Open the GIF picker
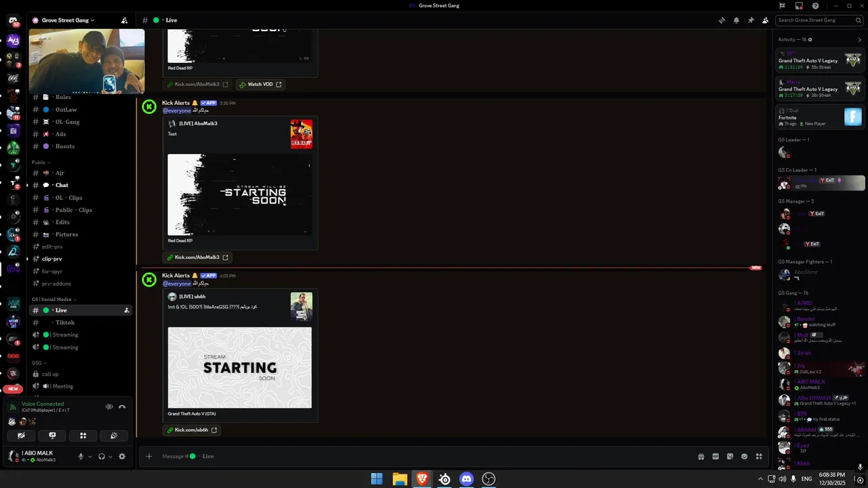Screen dimensions: 868x488 point(715,456)
